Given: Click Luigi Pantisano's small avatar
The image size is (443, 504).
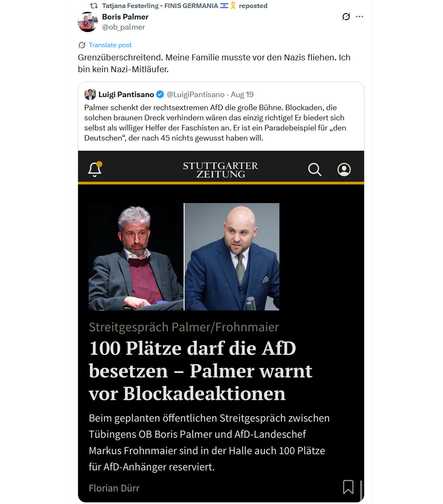Looking at the screenshot, I should [x=90, y=94].
